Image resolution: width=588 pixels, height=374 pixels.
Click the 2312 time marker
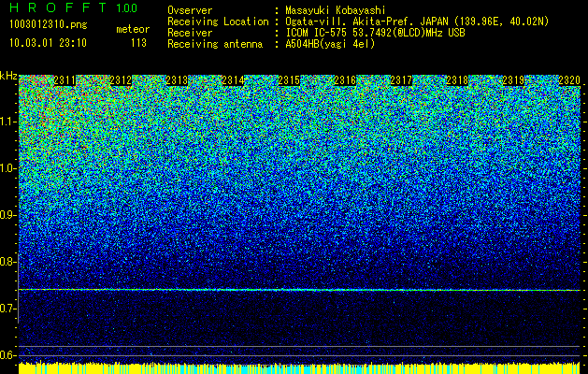point(121,80)
